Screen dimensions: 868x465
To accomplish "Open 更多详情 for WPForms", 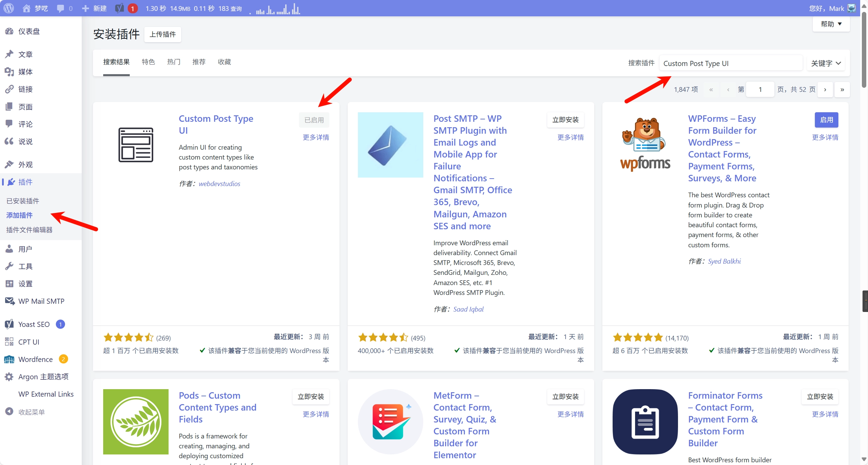I will [825, 137].
